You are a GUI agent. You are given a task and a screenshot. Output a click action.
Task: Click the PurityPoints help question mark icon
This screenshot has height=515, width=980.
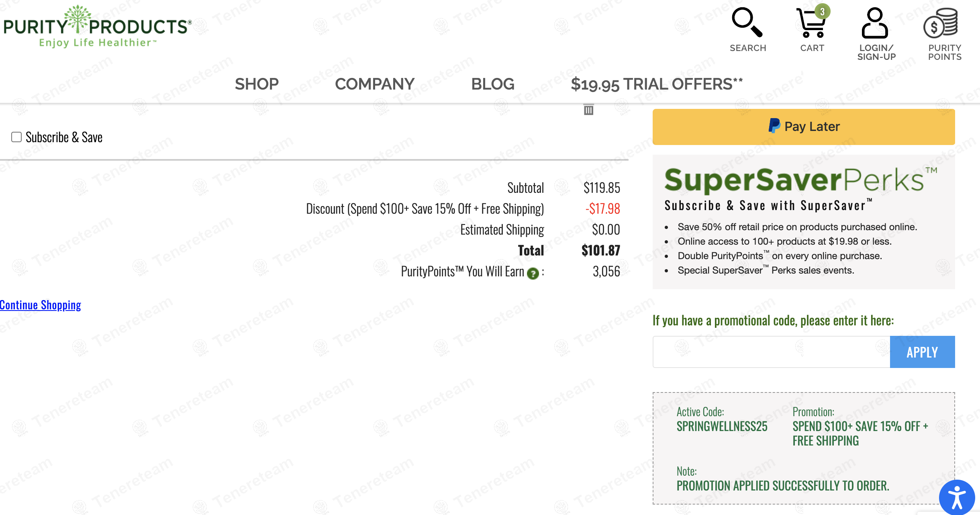point(533,274)
